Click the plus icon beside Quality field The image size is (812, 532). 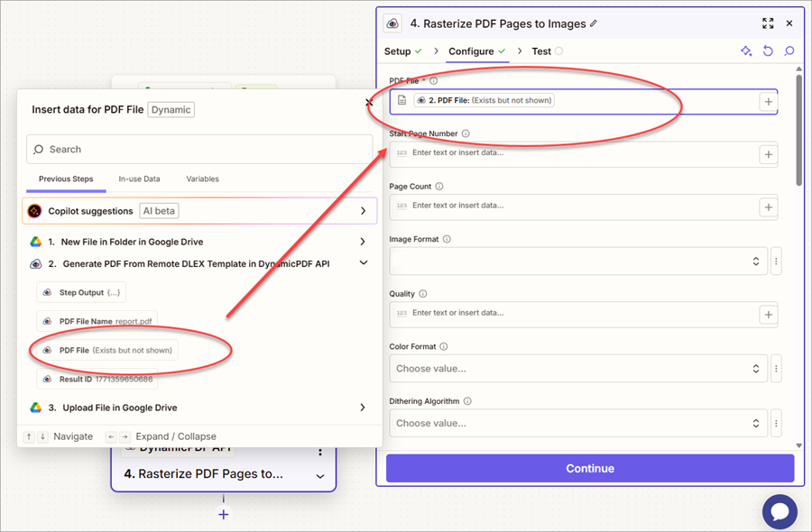(768, 314)
